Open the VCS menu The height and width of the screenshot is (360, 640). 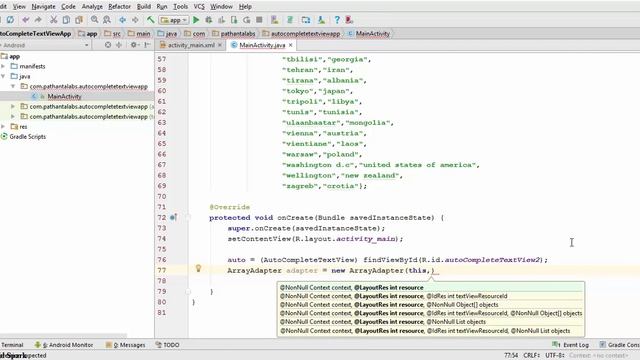pos(199,7)
